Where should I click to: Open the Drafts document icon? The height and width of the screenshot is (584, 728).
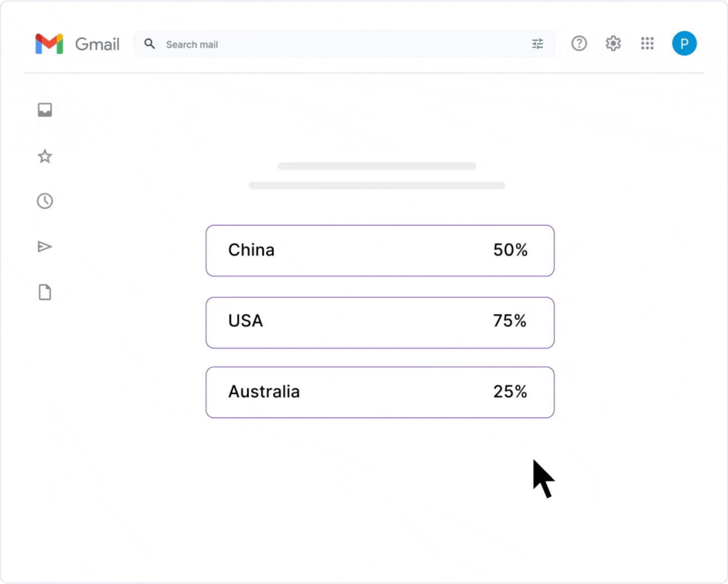coord(45,292)
